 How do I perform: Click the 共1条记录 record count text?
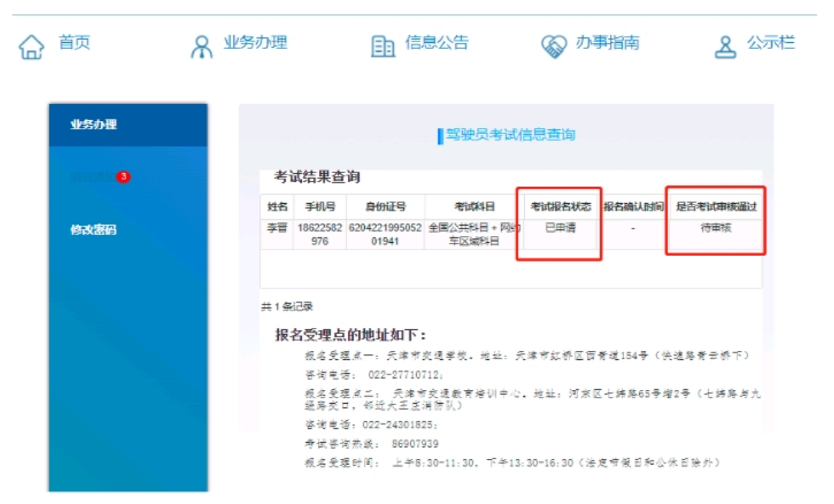click(x=287, y=306)
